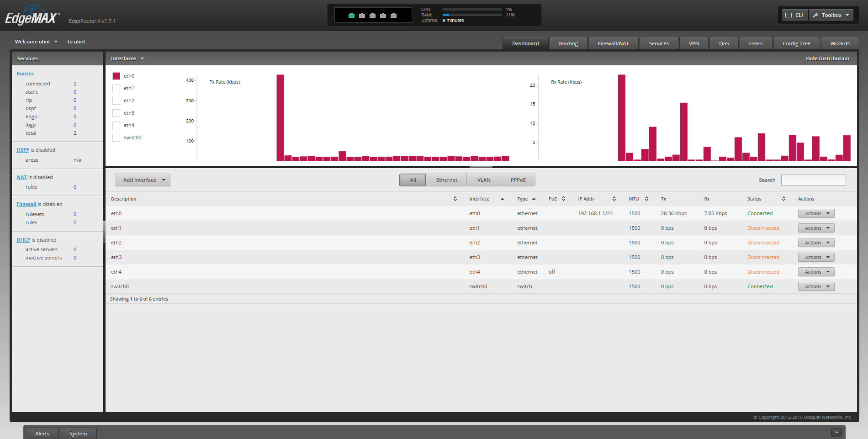The height and width of the screenshot is (439, 868).
Task: Click the DHCP link in sidebar
Action: (x=23, y=240)
